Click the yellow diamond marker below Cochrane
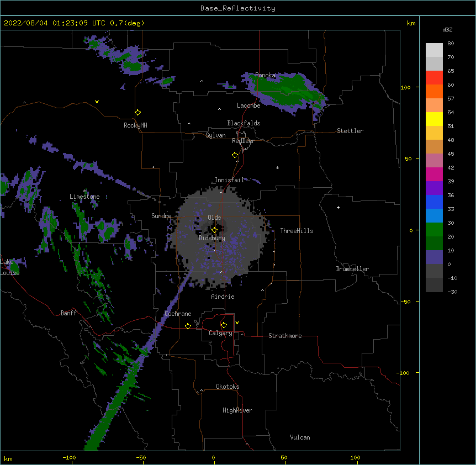Screen dimensions: 476x465 (188, 326)
